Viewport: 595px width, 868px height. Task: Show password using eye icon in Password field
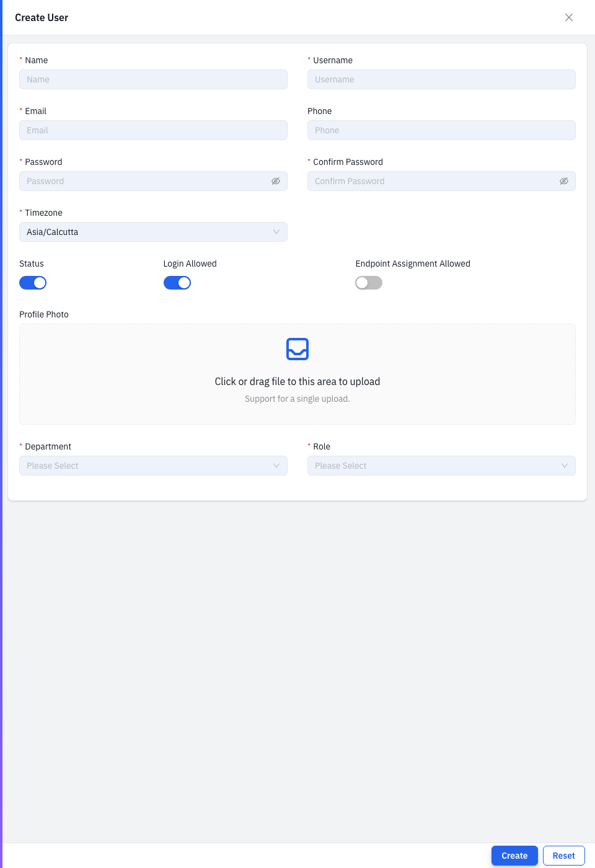click(x=276, y=181)
